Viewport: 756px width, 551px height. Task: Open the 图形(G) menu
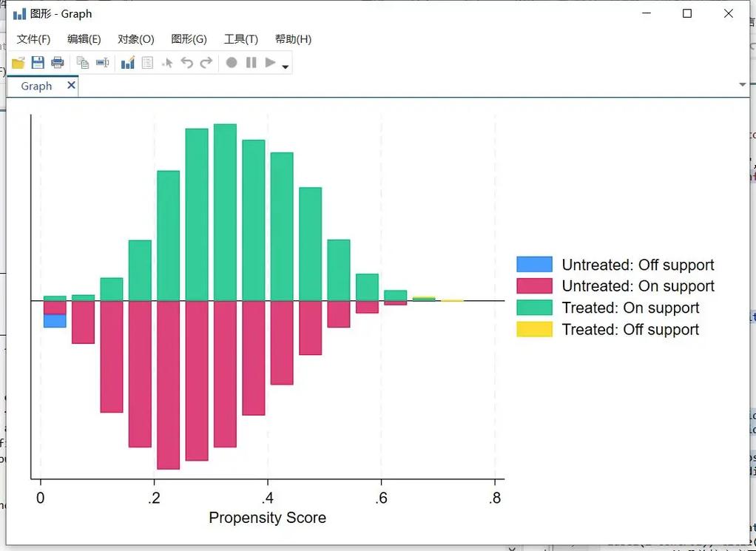click(x=189, y=39)
